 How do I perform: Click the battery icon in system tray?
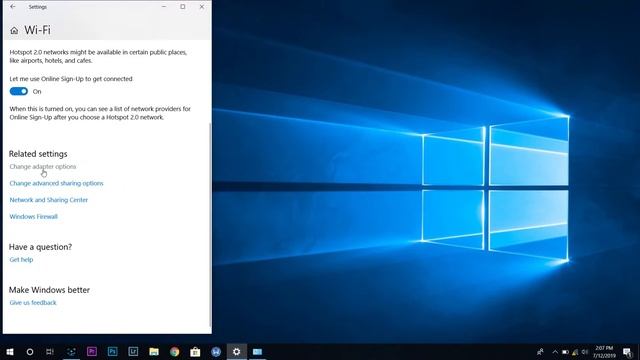click(565, 352)
